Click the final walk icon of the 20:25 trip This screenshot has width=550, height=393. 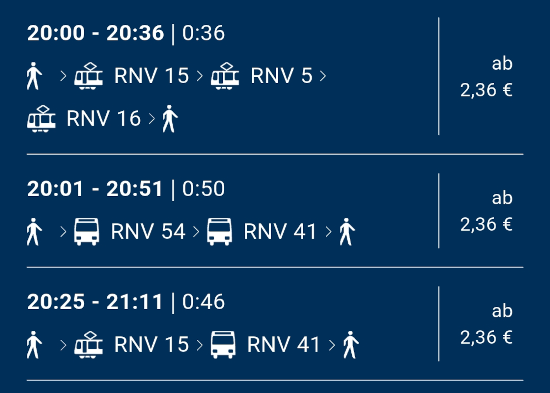(x=351, y=345)
